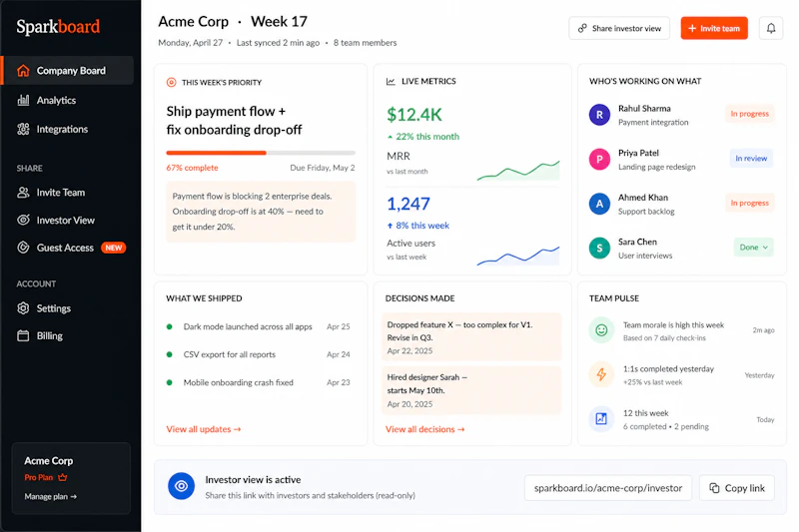This screenshot has height=532, width=799.
Task: Click the 1,247 active users value
Action: coord(408,204)
